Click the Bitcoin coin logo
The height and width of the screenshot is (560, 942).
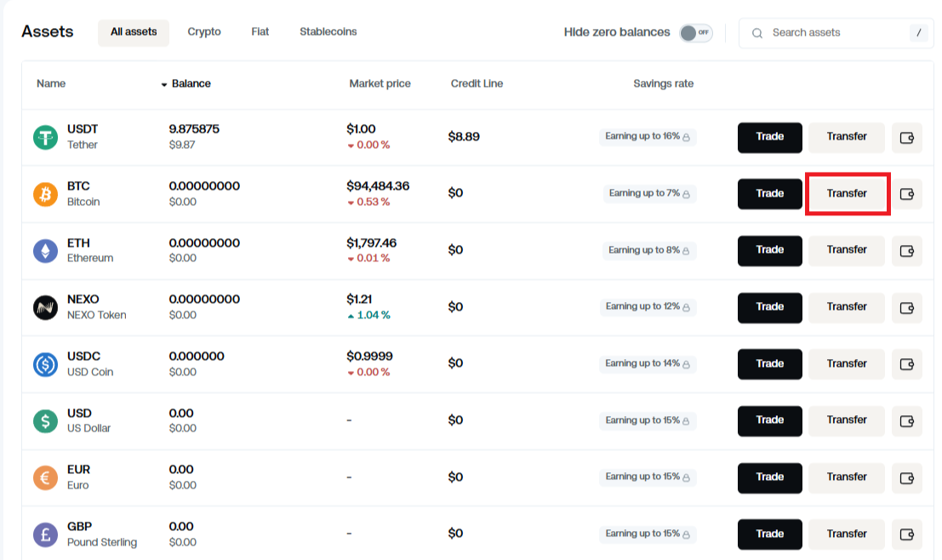[x=45, y=194]
